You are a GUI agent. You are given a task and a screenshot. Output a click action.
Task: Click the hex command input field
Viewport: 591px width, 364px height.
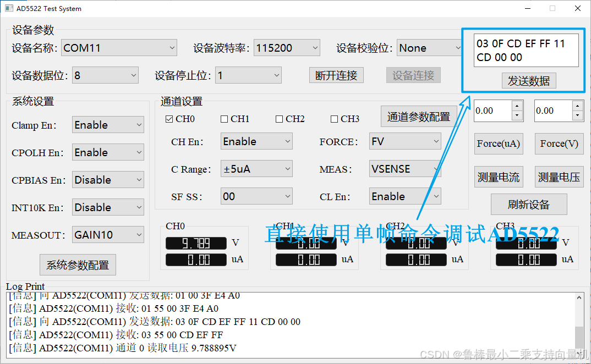526,50
